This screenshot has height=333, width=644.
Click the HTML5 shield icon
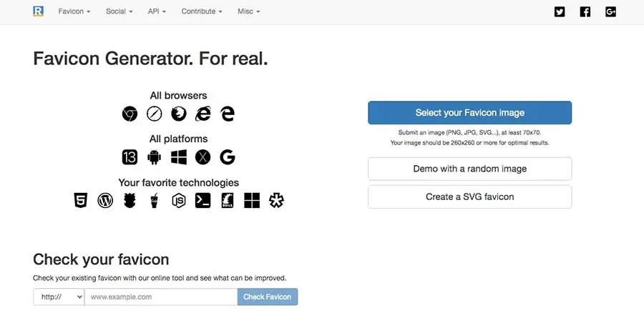[80, 201]
